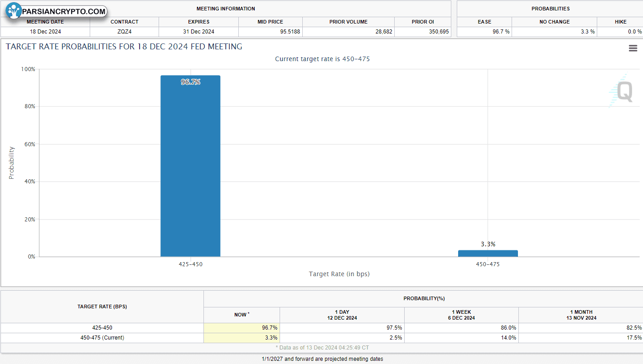Click the 425-450 row in target rate table

tap(322, 328)
